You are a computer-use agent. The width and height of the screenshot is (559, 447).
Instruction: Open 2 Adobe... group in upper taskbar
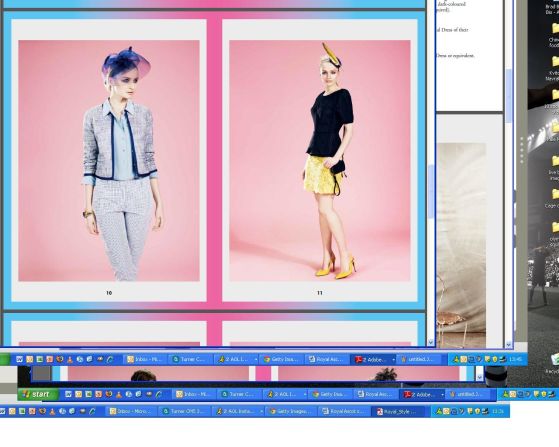pos(374,359)
